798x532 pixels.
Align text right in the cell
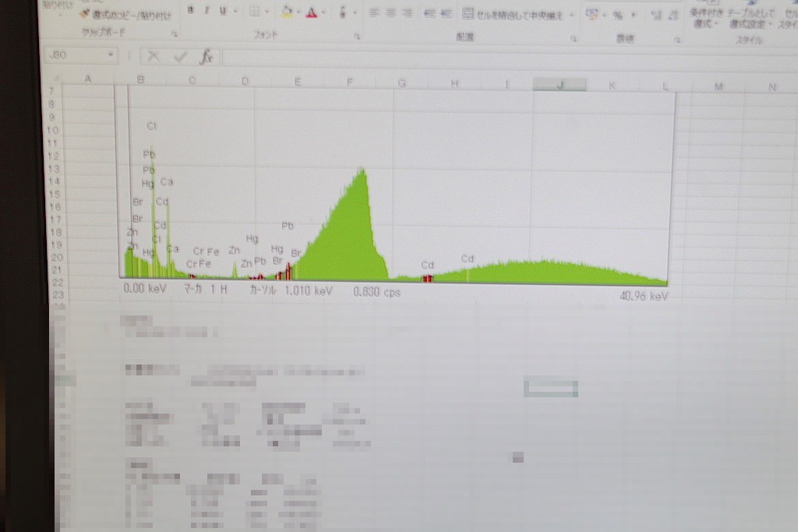[407, 14]
